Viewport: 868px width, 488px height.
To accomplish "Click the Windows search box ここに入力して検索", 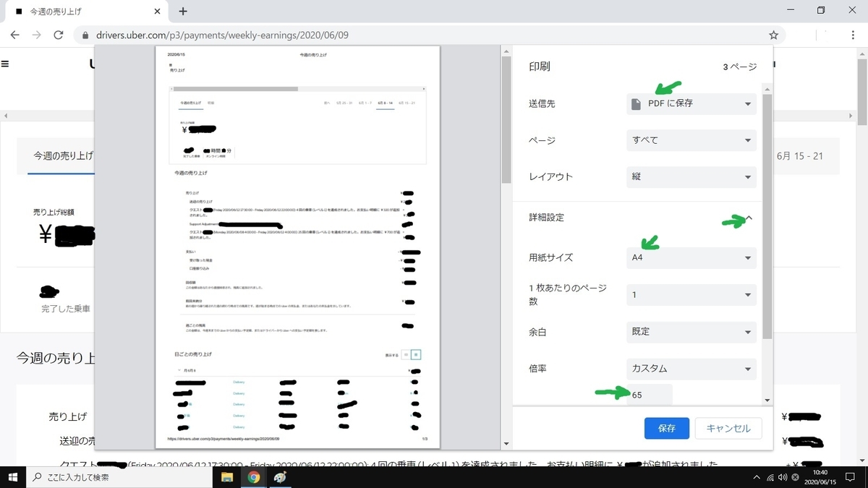I will (120, 477).
